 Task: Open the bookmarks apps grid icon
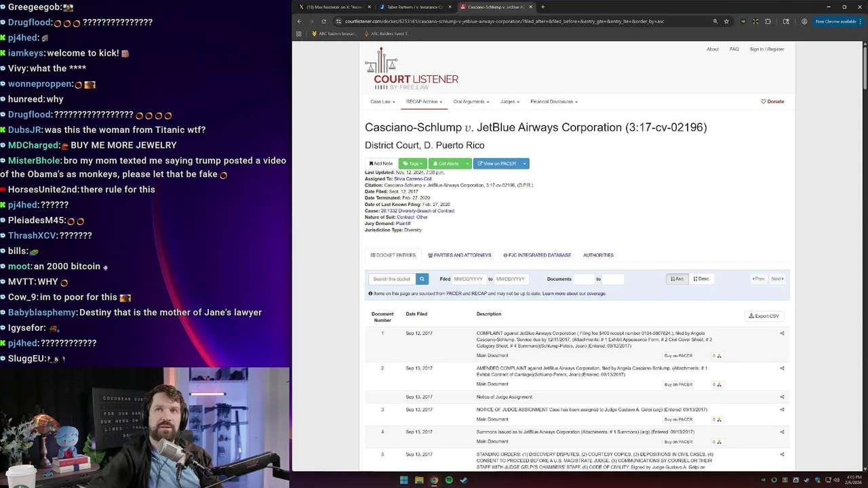coord(299,33)
